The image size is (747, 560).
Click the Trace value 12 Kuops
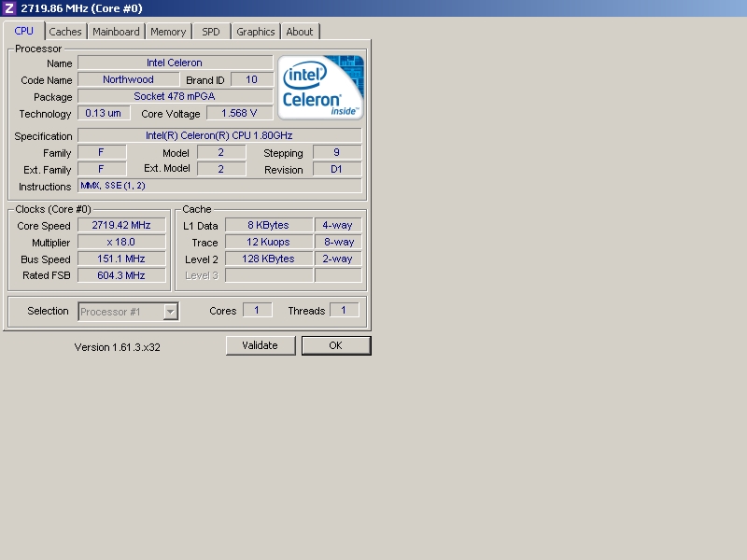[269, 242]
